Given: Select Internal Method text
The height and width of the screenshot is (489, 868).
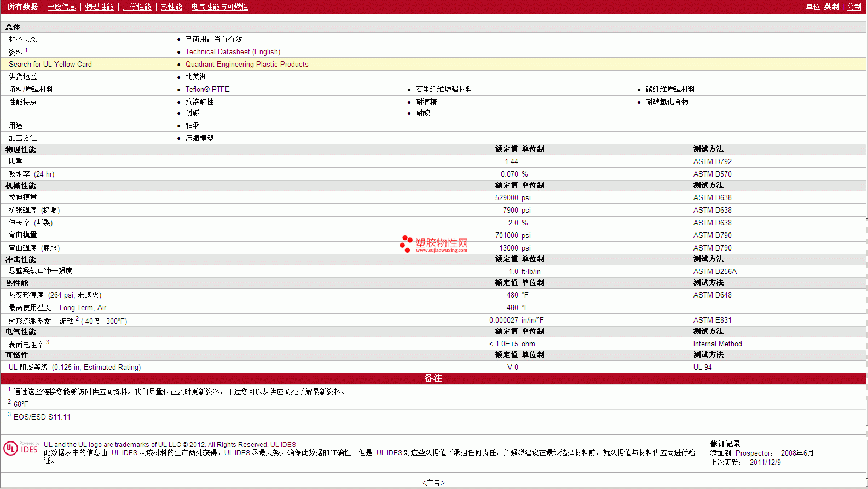Looking at the screenshot, I should pos(717,344).
